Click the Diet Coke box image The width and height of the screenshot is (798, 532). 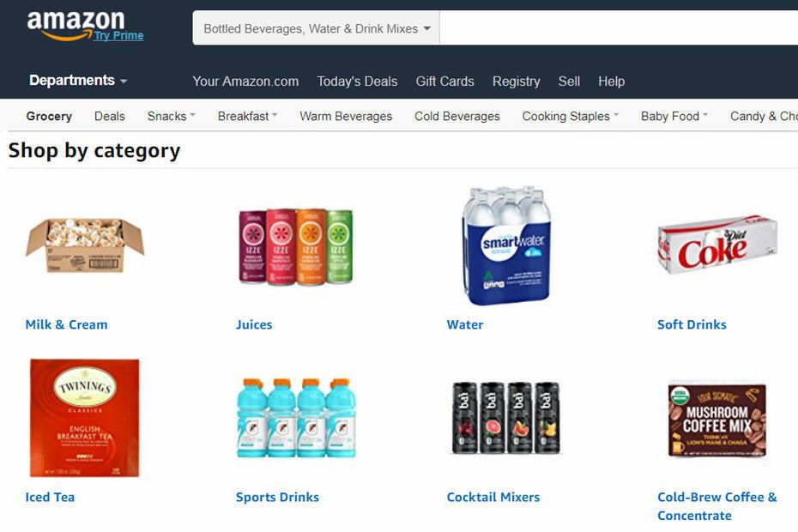pos(717,245)
